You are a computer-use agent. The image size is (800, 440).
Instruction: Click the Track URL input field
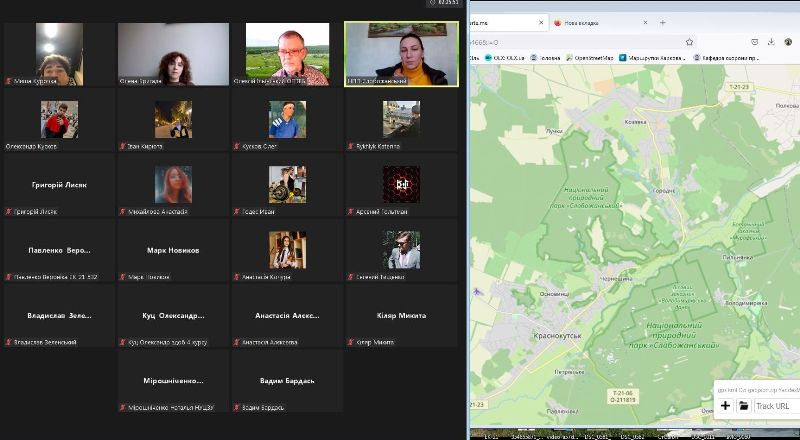(776, 406)
